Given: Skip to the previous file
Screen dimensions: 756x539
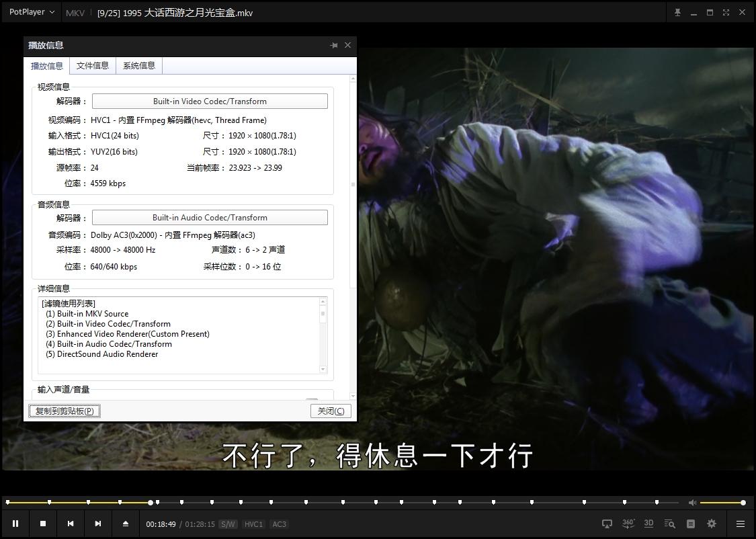Looking at the screenshot, I should point(71,524).
